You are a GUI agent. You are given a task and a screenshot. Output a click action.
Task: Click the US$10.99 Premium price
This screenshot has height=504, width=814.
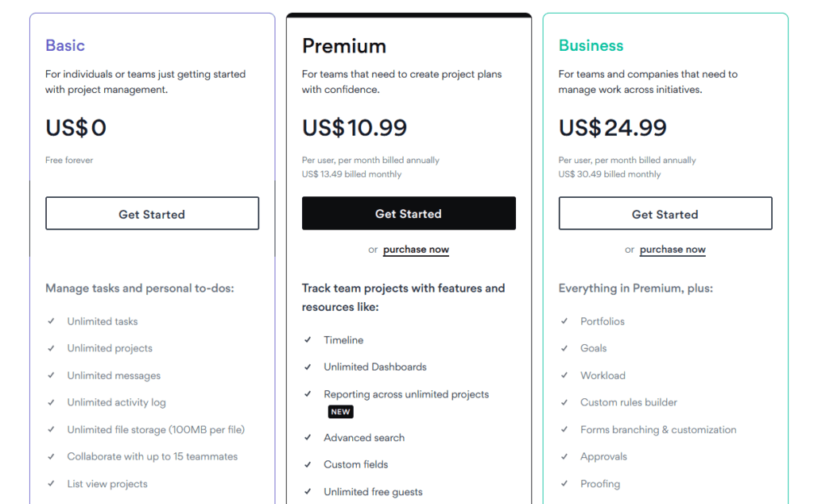coord(355,128)
